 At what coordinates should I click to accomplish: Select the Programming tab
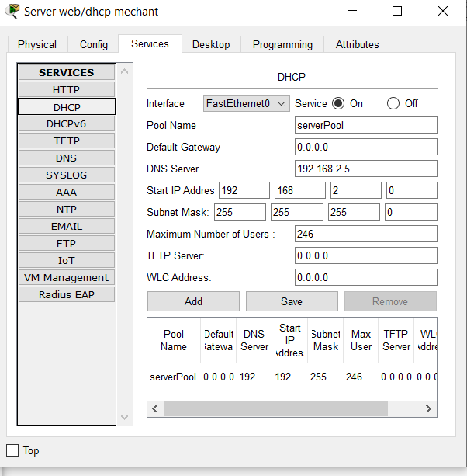pyautogui.click(x=282, y=44)
